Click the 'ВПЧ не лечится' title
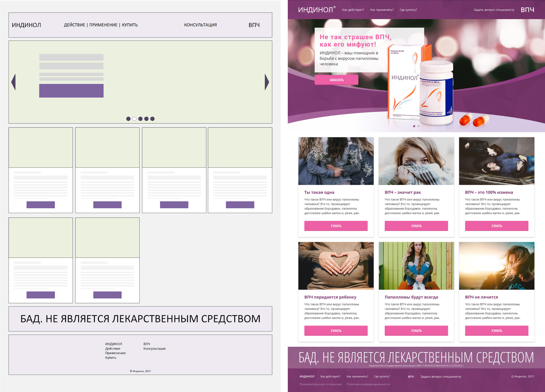Screen dimensions: 545x392 coord(481,297)
